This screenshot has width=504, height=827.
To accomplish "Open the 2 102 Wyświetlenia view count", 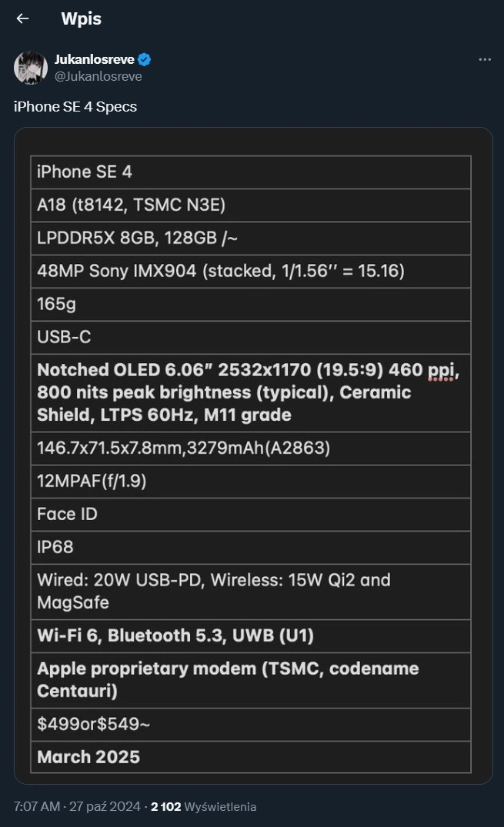I will pyautogui.click(x=204, y=806).
